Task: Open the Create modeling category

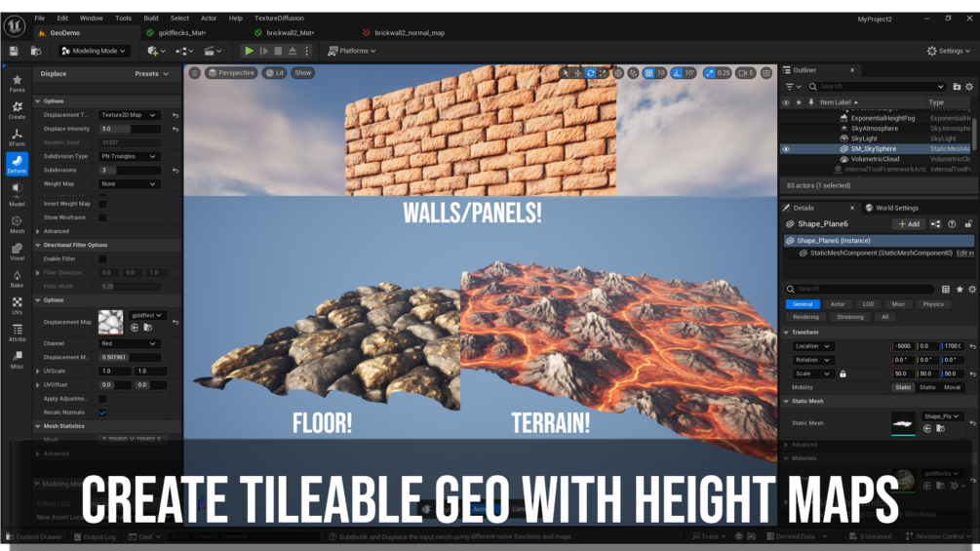Action: 17,110
